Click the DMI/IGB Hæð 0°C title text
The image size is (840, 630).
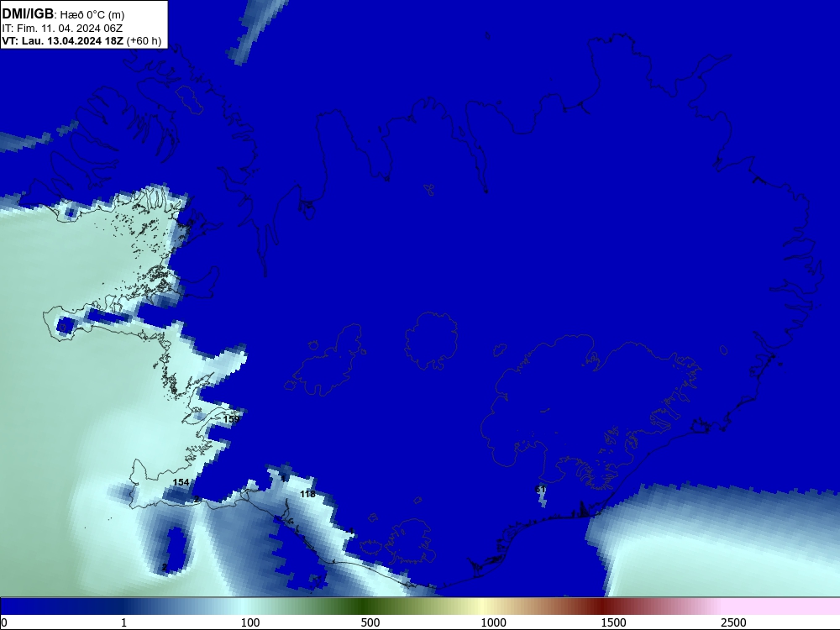[x=63, y=14]
